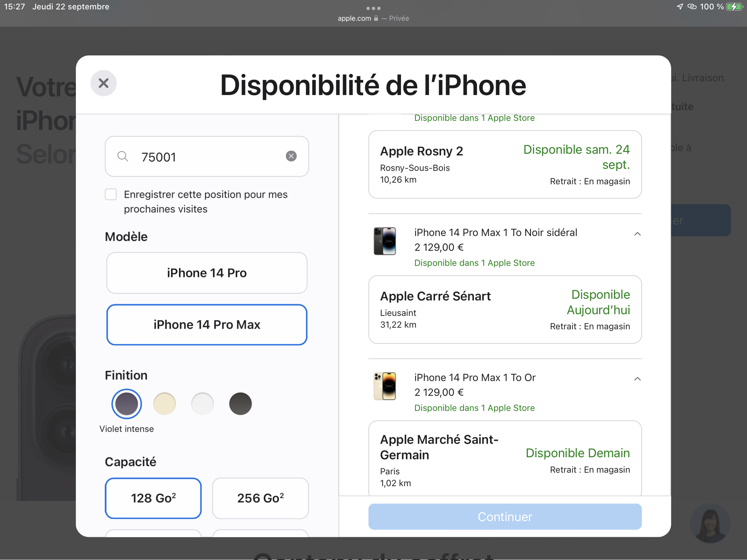Collapse the Noir sidéral availability section
The height and width of the screenshot is (560, 747).
point(637,234)
